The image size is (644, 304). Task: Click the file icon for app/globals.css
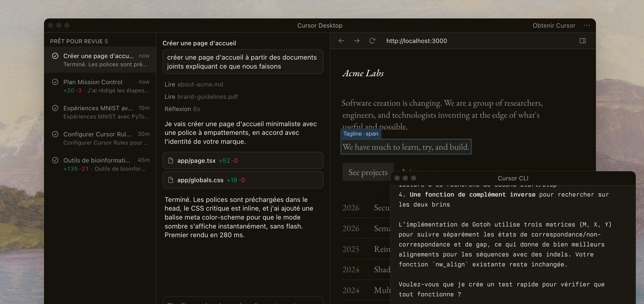click(171, 180)
